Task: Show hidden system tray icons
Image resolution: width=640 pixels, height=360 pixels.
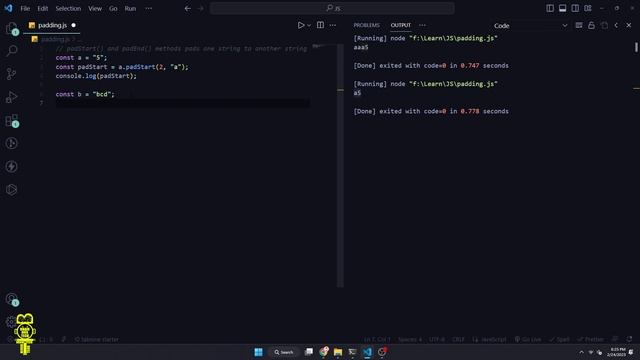Action: pyautogui.click(x=582, y=352)
